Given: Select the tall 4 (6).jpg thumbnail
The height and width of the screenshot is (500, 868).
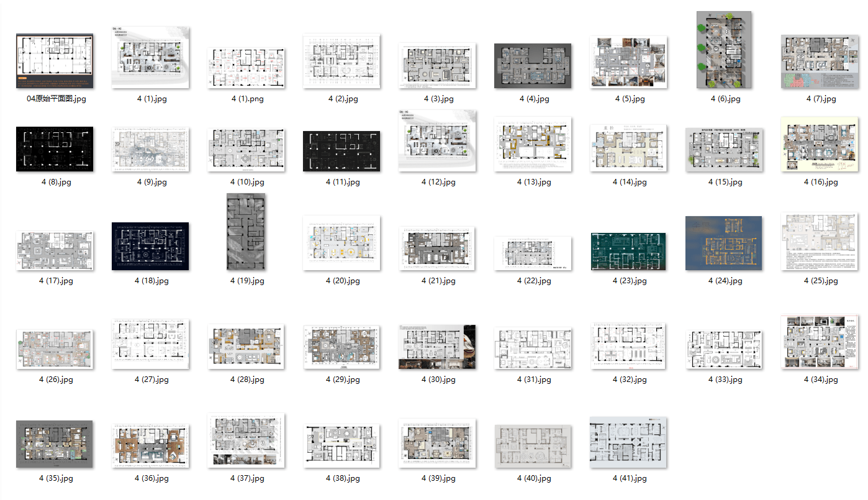Looking at the screenshot, I should (724, 50).
